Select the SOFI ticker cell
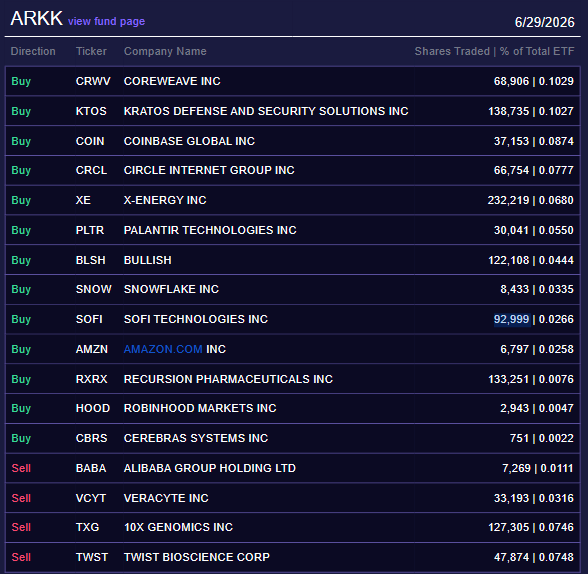588x574 pixels. pyautogui.click(x=89, y=319)
